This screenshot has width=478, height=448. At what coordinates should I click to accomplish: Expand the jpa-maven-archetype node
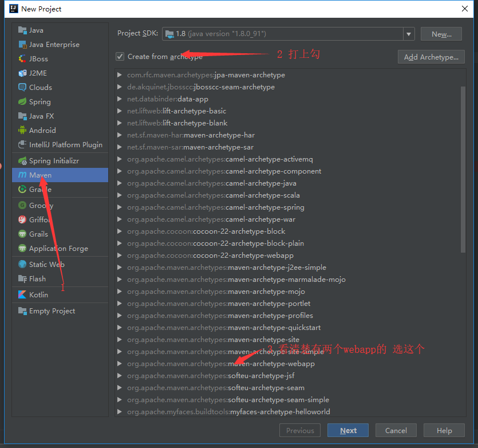[x=120, y=75]
